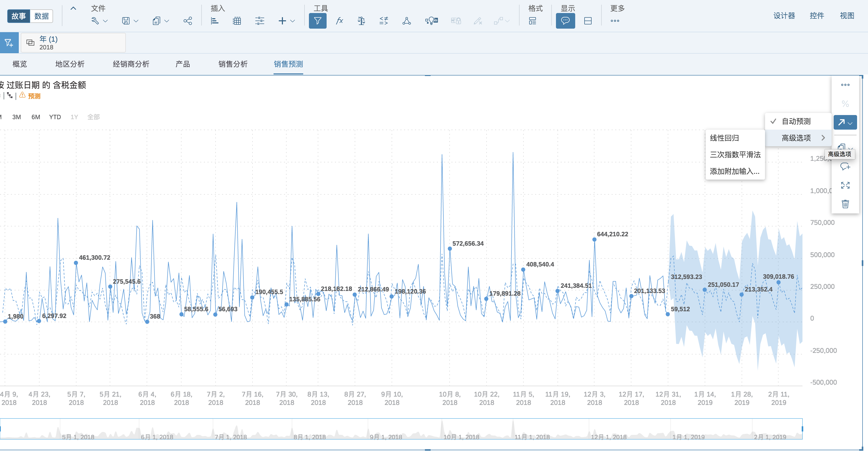Screen dimensions: 868x457
Task: Open the wrench edit tool in 文件
Action: pos(95,21)
